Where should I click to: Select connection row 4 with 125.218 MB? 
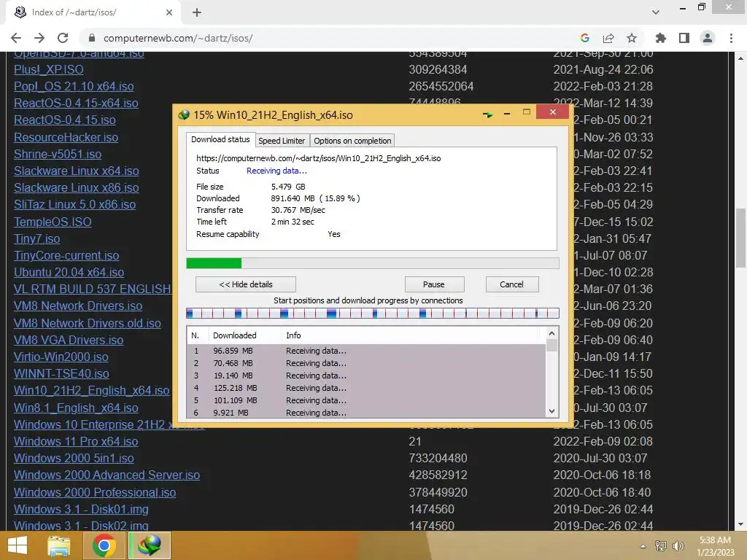(x=366, y=388)
